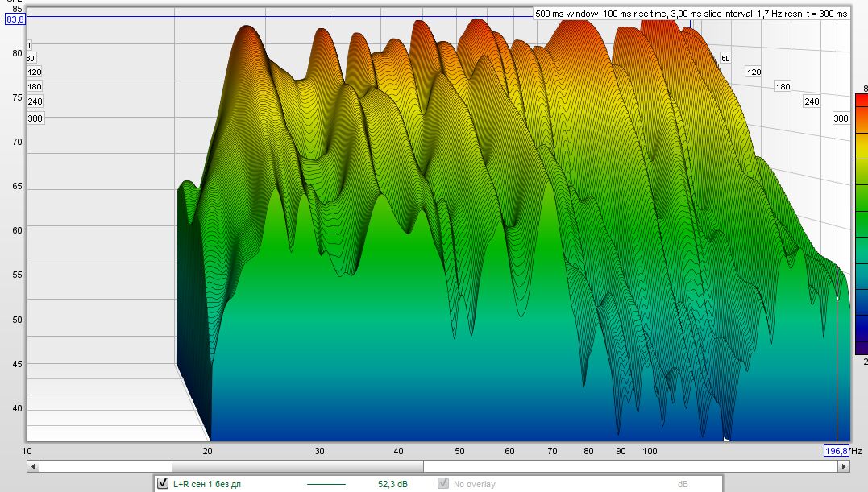Click the 500 ms window settings caption
Screen dimensions: 868x492
[691, 14]
